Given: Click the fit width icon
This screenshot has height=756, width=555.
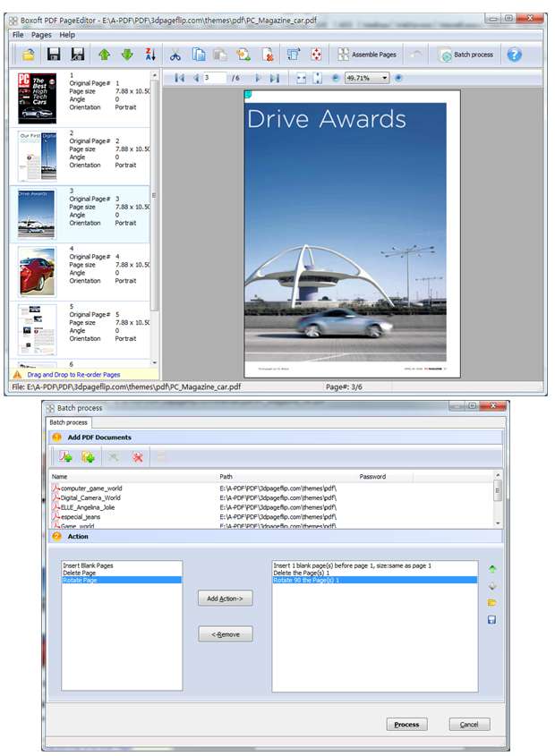Looking at the screenshot, I should tap(301, 78).
